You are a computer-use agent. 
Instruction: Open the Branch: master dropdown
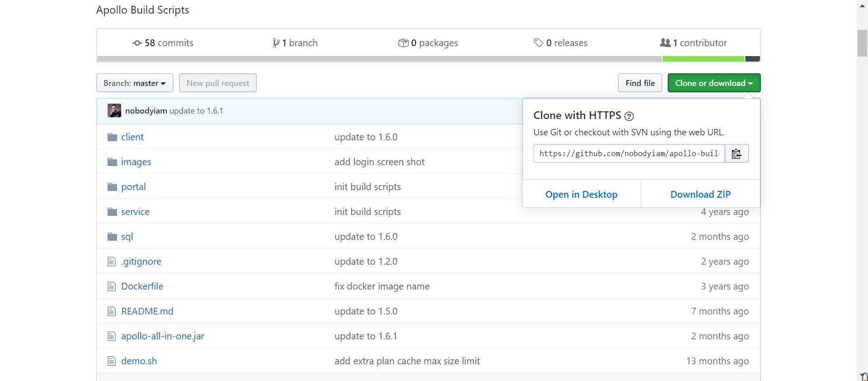point(135,83)
